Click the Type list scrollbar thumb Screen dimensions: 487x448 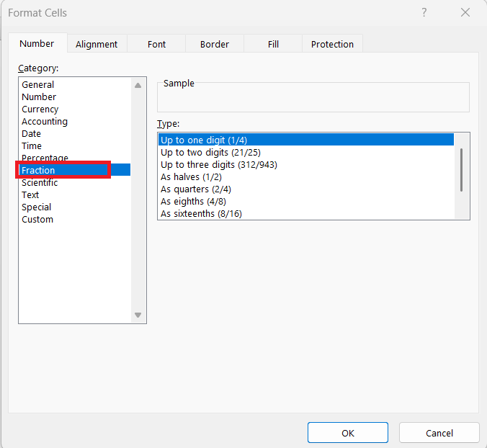click(462, 170)
